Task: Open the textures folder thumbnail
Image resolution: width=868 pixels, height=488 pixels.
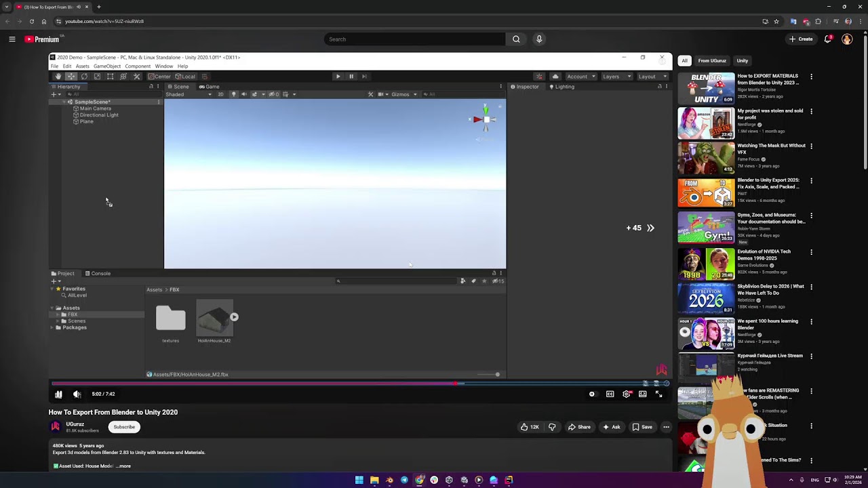Action: tap(171, 318)
